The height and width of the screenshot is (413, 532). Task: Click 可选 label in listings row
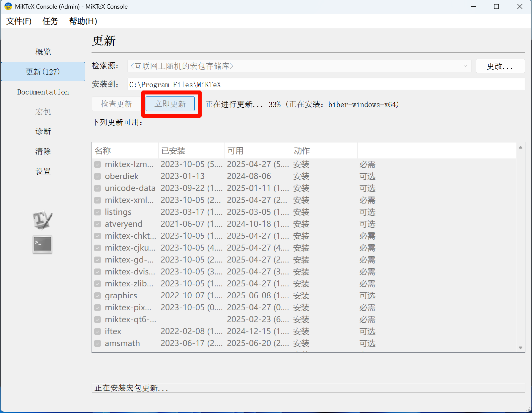pyautogui.click(x=367, y=212)
